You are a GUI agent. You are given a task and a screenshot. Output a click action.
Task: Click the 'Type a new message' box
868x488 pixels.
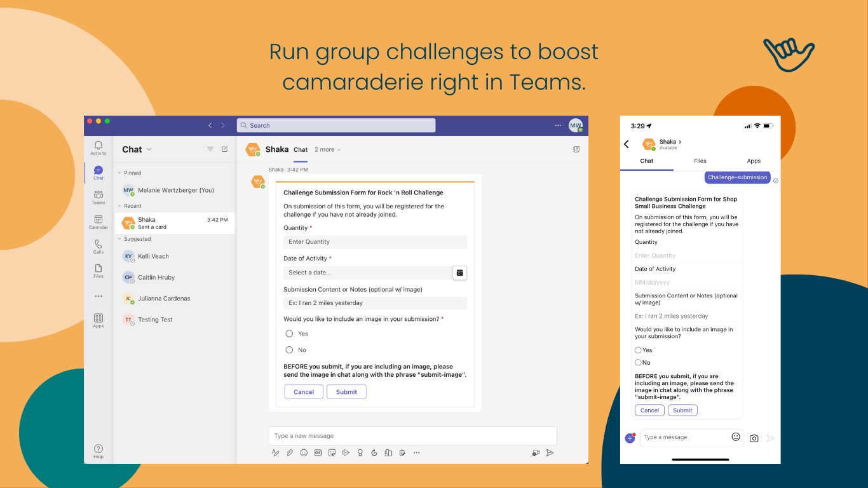coord(413,436)
